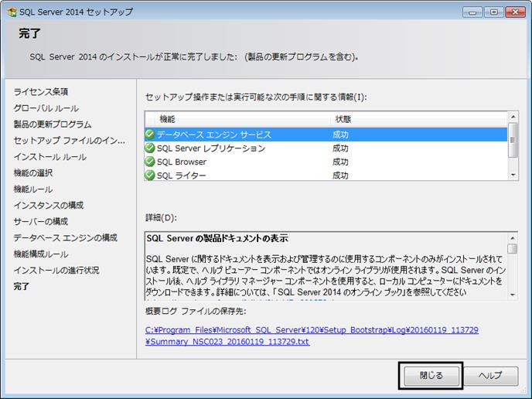Click the ヘルプ button

[490, 376]
